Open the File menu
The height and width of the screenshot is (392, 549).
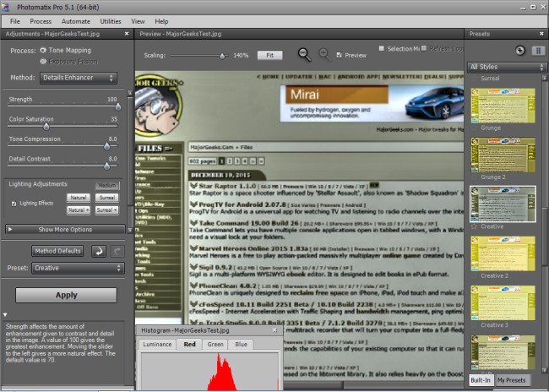(14, 21)
